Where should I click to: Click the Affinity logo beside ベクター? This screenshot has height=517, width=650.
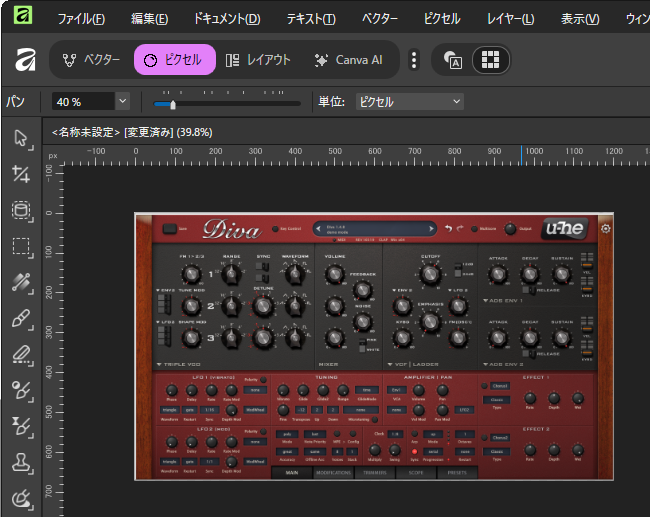[x=25, y=60]
